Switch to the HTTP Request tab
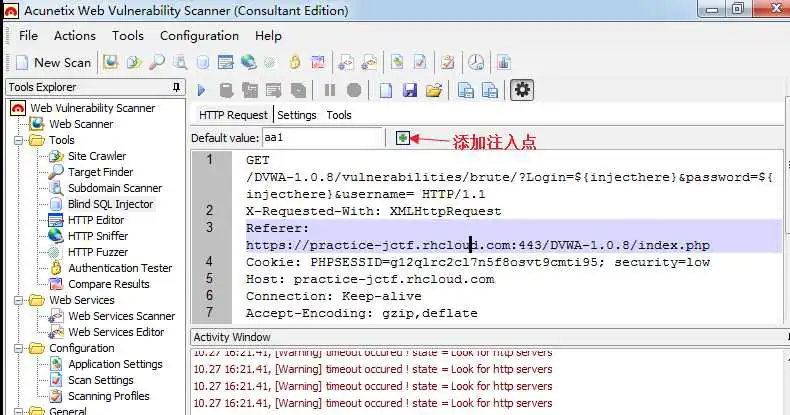 (233, 115)
